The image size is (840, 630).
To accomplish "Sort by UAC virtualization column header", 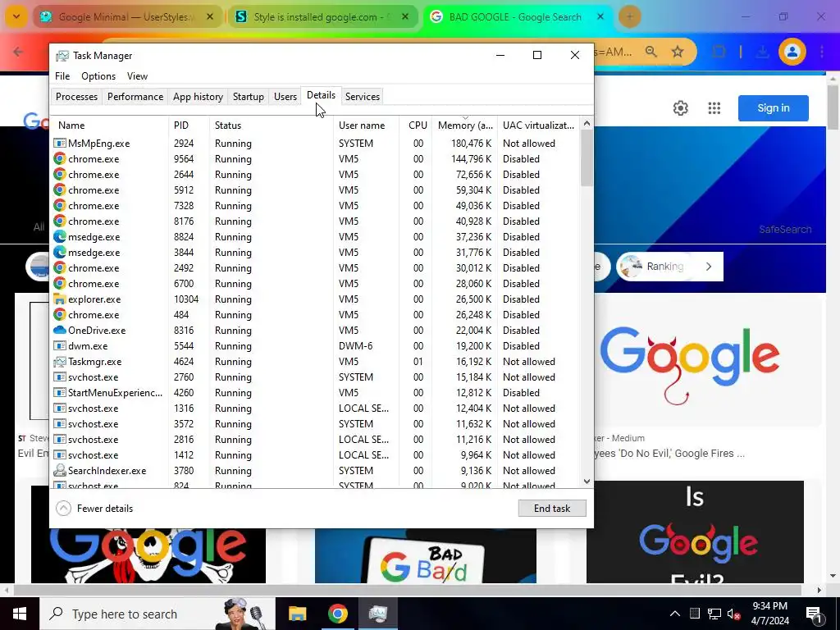I will [x=538, y=126].
